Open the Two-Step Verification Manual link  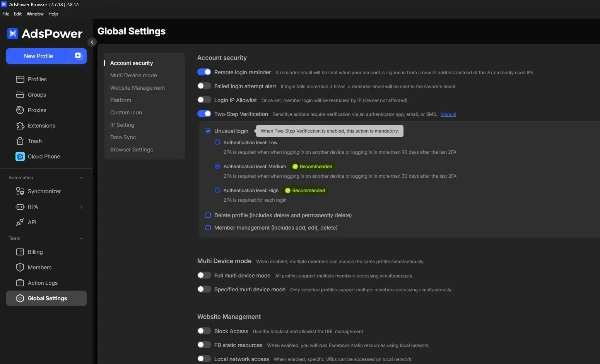[448, 114]
